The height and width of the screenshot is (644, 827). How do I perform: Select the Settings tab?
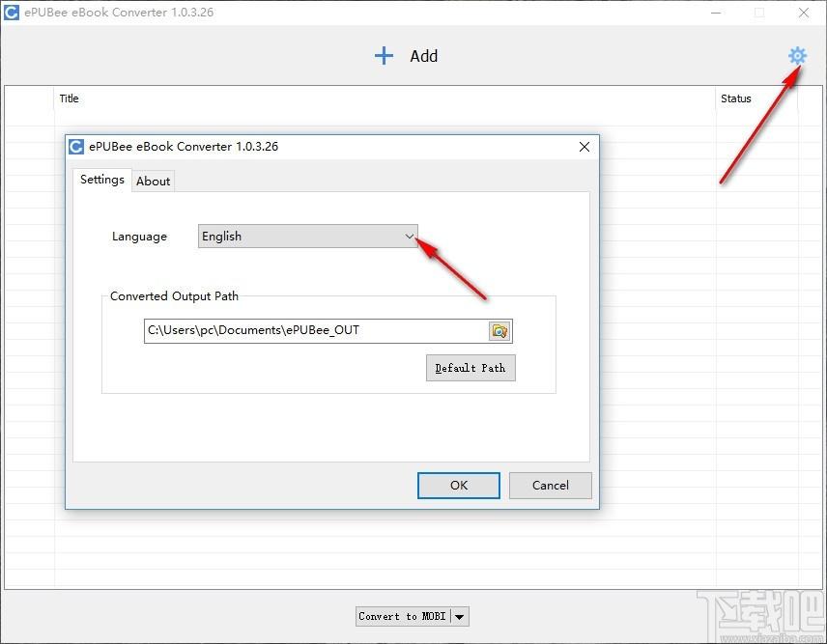tap(101, 180)
